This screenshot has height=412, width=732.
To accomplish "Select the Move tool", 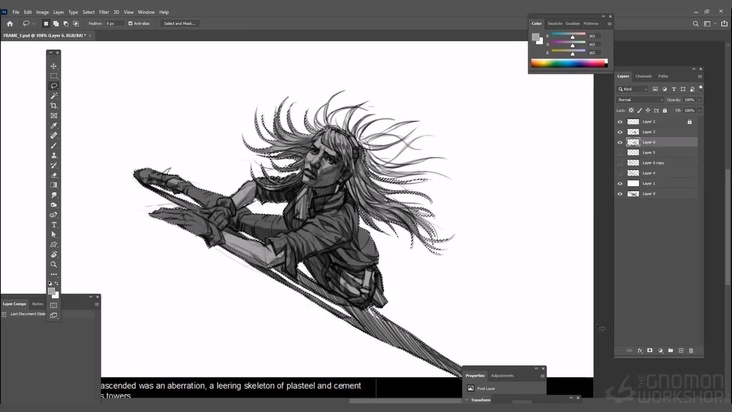I will pyautogui.click(x=54, y=66).
